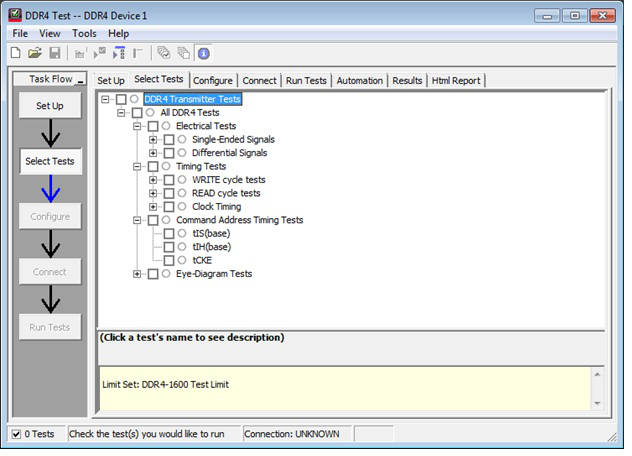Check the DDR4 Transmitter Tests checkbox

click(x=122, y=99)
